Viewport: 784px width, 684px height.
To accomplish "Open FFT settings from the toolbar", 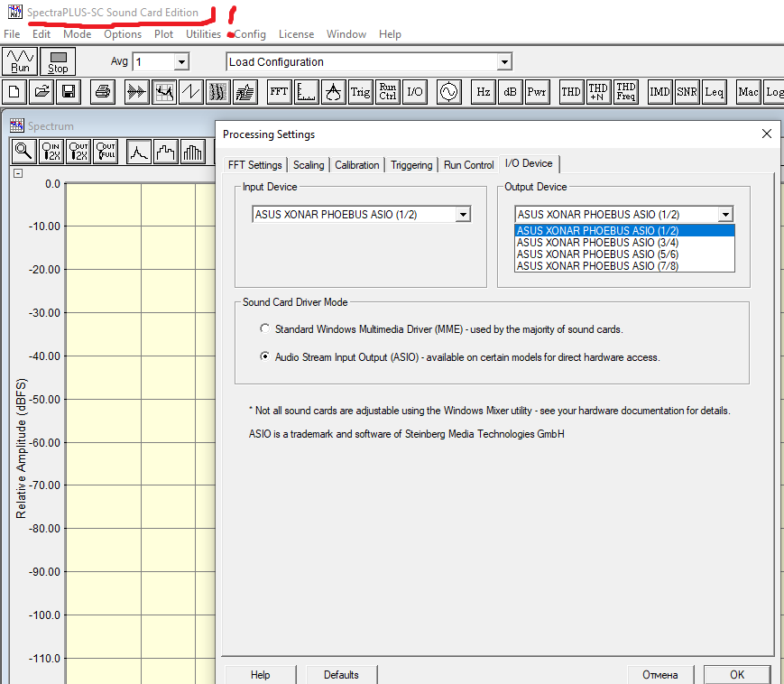I will pos(279,91).
